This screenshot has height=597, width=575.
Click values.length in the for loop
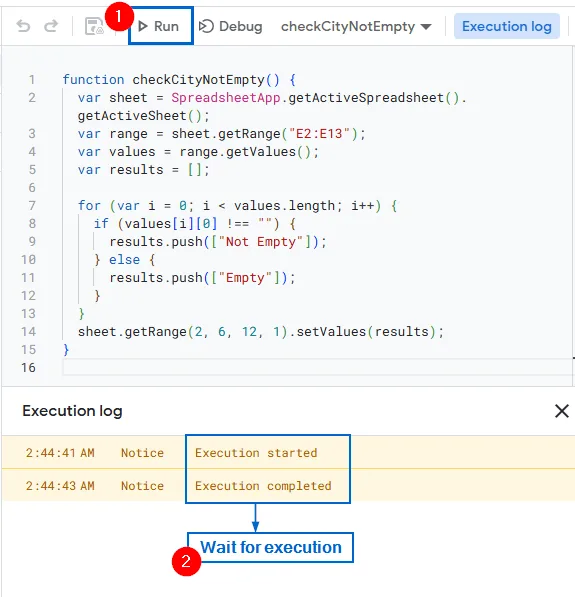[284, 206]
